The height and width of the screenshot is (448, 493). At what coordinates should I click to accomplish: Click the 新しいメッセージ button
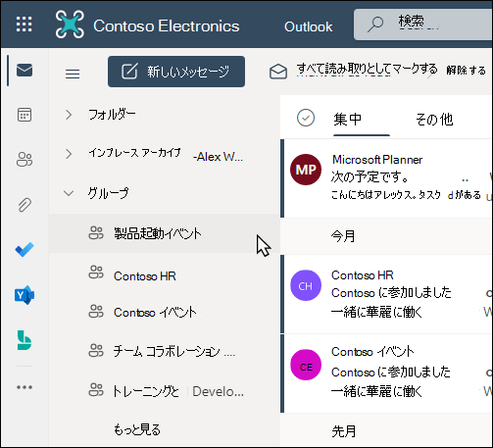click(x=176, y=72)
